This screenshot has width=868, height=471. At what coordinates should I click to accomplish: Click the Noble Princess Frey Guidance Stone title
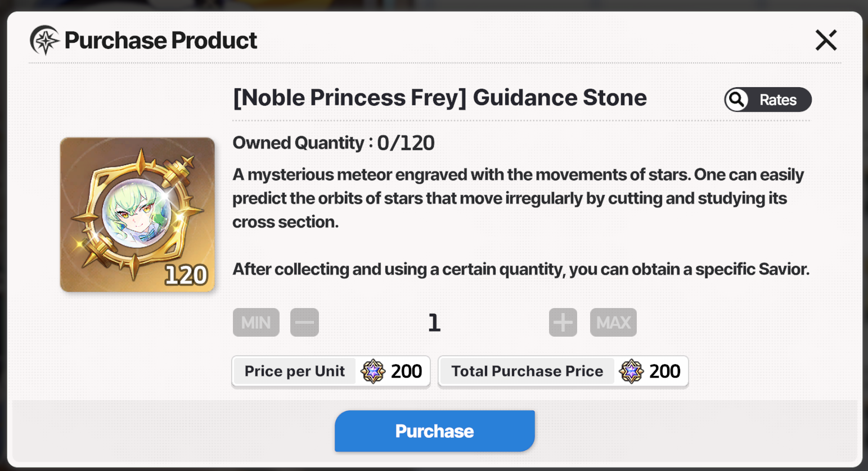[x=440, y=98]
